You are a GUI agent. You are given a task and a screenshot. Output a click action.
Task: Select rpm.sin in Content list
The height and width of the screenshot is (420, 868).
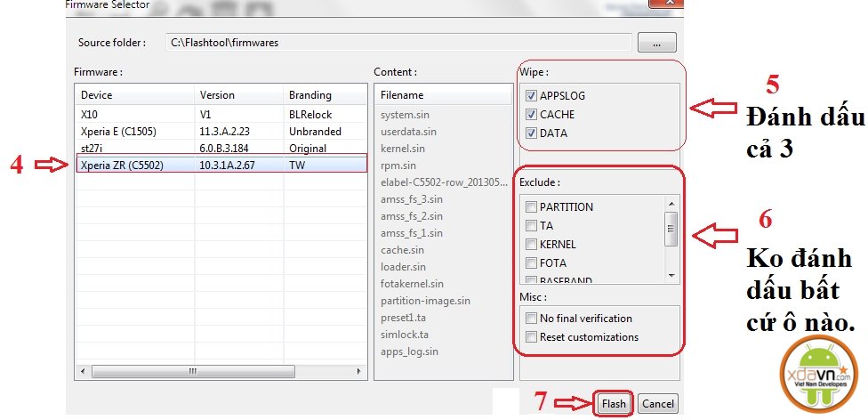pyautogui.click(x=398, y=166)
